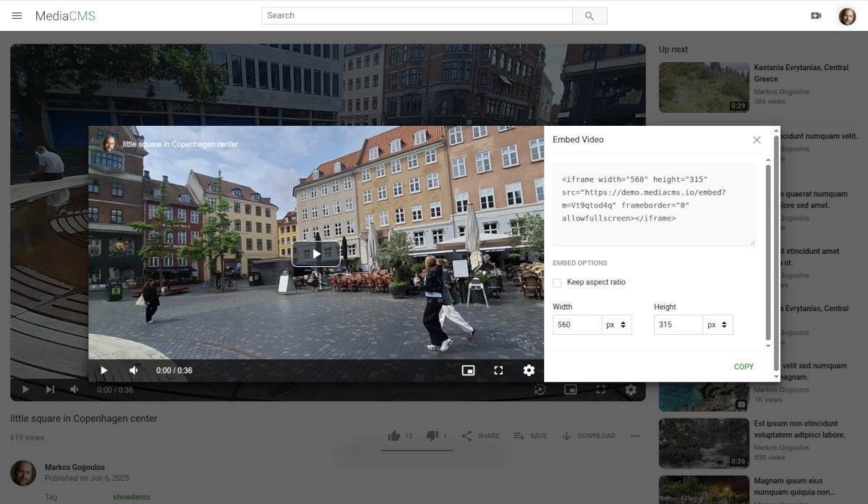Click the DOWNLOAD menu item
Viewport: 868px width, 504px height.
click(589, 435)
